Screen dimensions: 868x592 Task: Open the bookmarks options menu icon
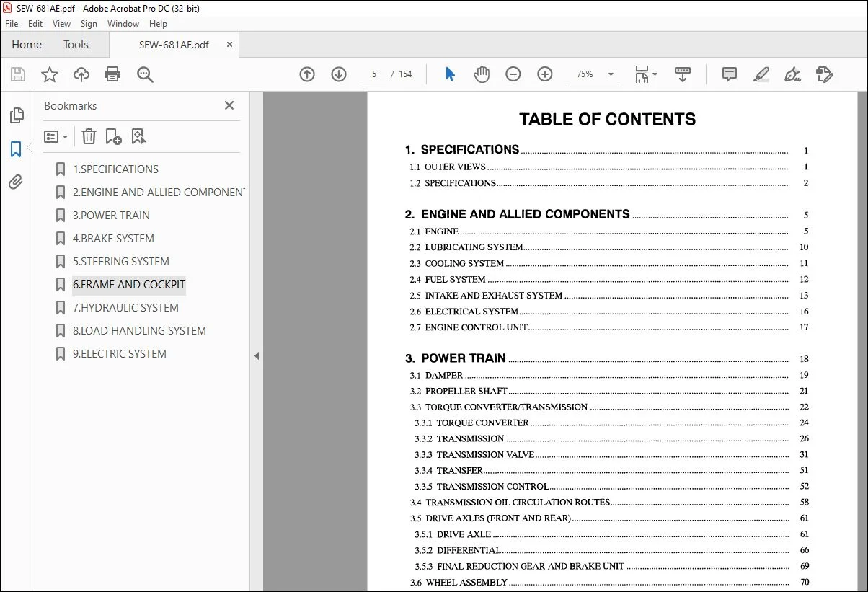56,136
